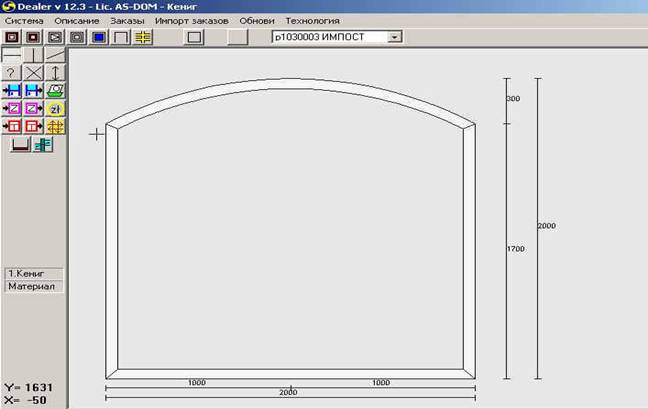
Task: Click the arch-shaped frame toolbar icon
Action: (x=121, y=37)
